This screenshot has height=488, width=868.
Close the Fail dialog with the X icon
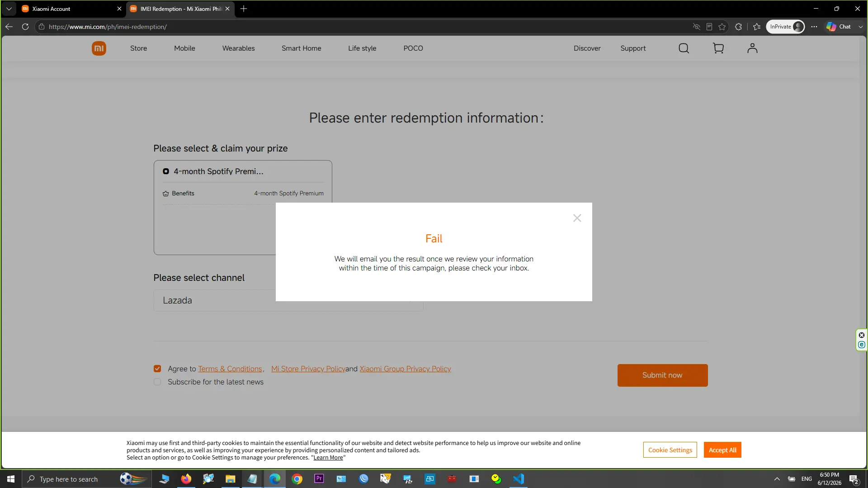pyautogui.click(x=577, y=218)
